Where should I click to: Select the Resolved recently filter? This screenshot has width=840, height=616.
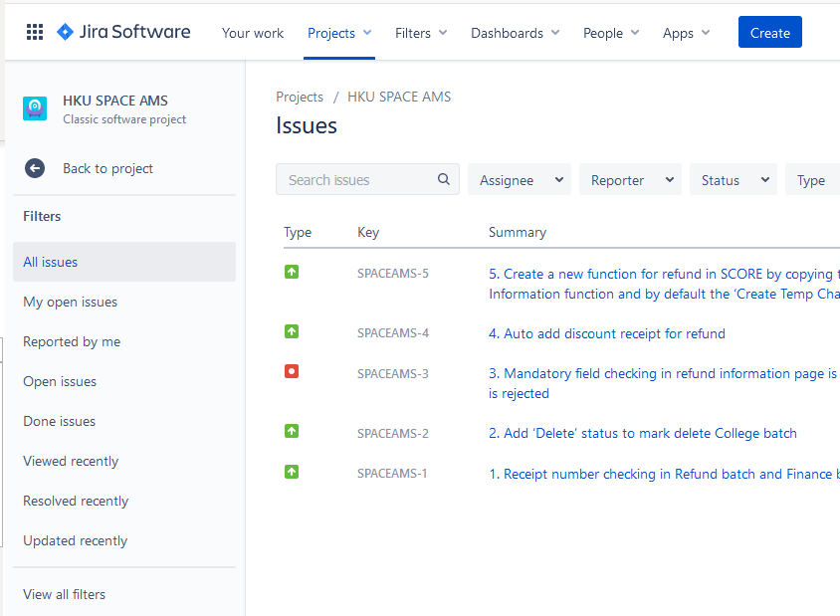tap(124, 501)
